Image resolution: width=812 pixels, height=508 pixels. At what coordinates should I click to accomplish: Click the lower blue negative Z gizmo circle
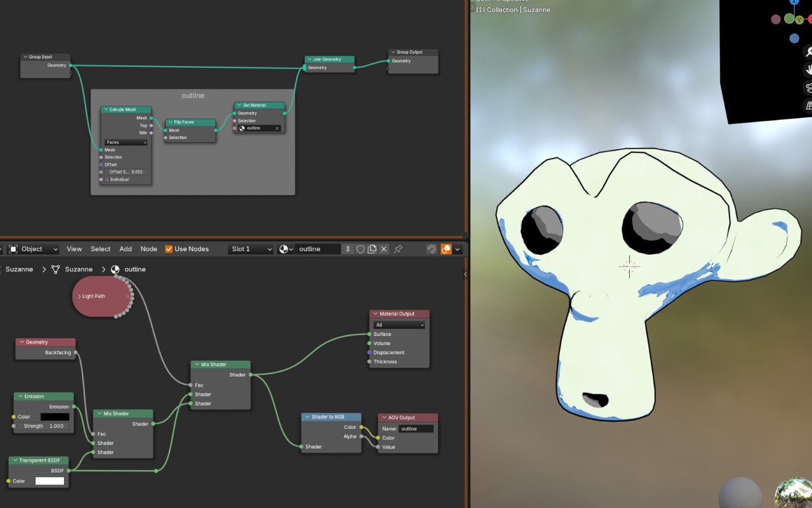(x=794, y=39)
